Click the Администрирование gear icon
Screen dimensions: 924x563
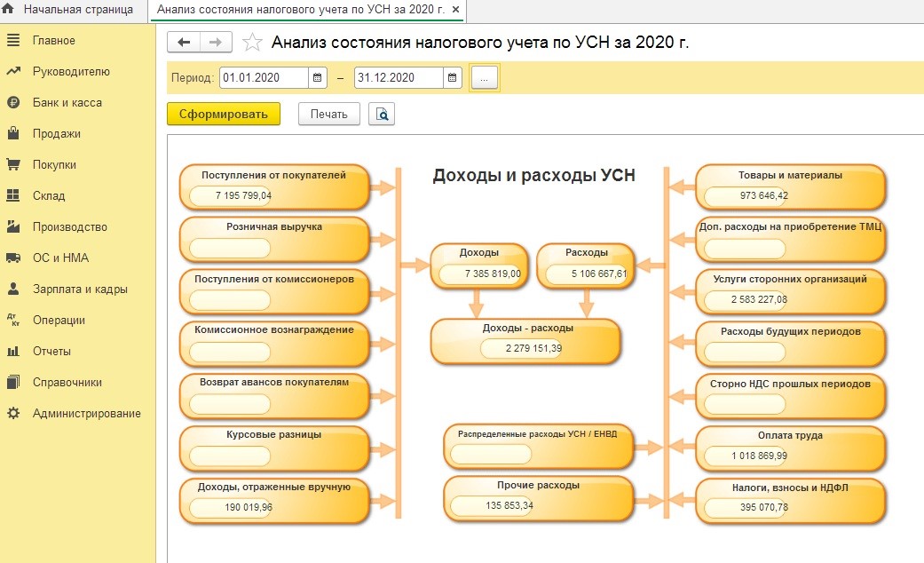tap(13, 413)
